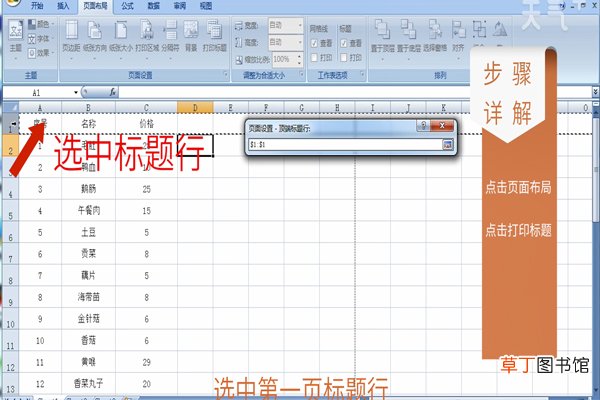Open the 字体 theme fonts menu
This screenshot has height=400, width=600.
pyautogui.click(x=41, y=39)
